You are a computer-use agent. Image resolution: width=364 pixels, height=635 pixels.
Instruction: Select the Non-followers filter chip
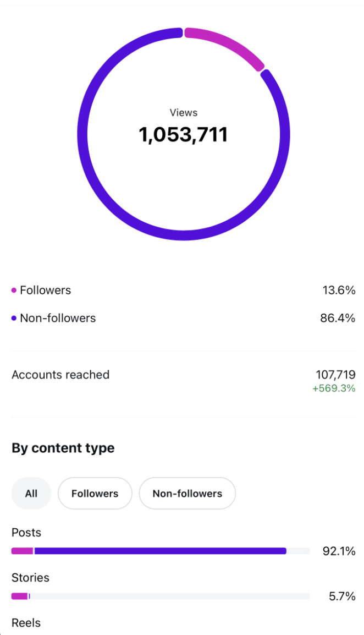click(x=187, y=494)
